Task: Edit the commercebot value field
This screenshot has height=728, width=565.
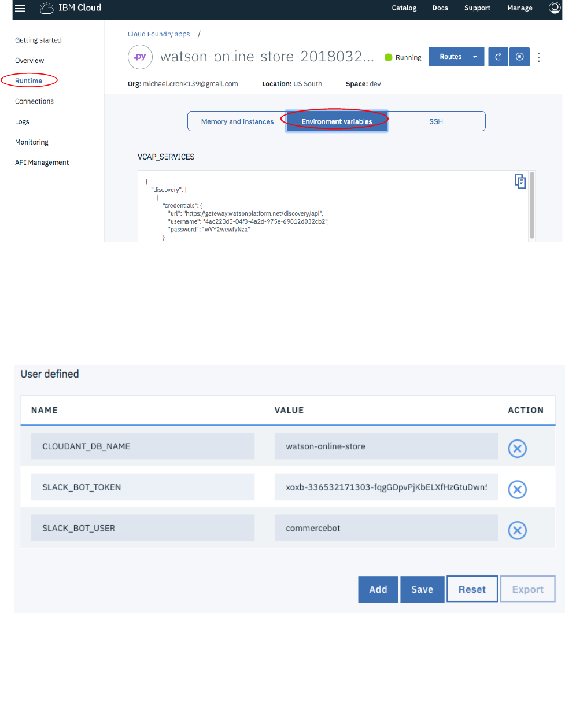Action: (386, 528)
